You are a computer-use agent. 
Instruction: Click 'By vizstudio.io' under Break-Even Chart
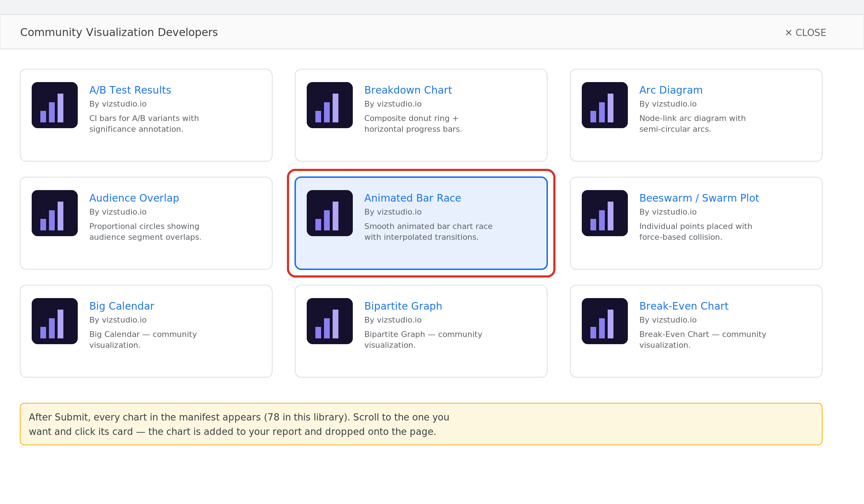pyautogui.click(x=668, y=320)
